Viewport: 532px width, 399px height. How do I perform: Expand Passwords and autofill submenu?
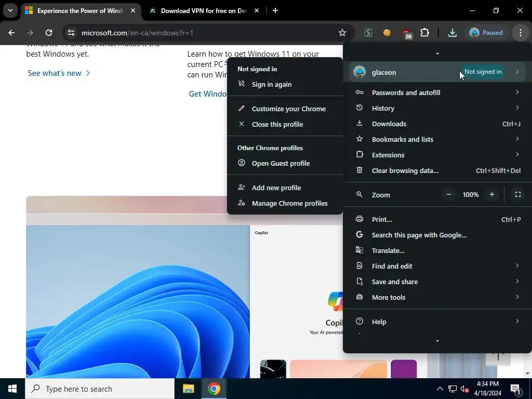point(437,92)
